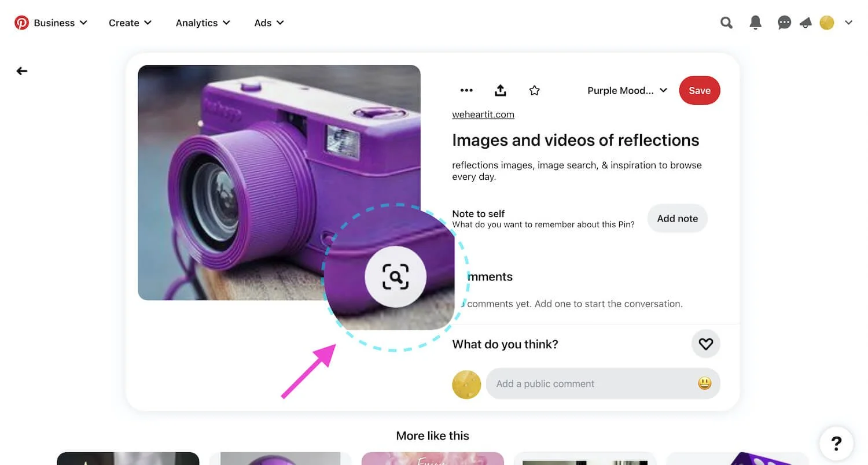Open the notifications bell
This screenshot has width=868, height=465.
755,23
